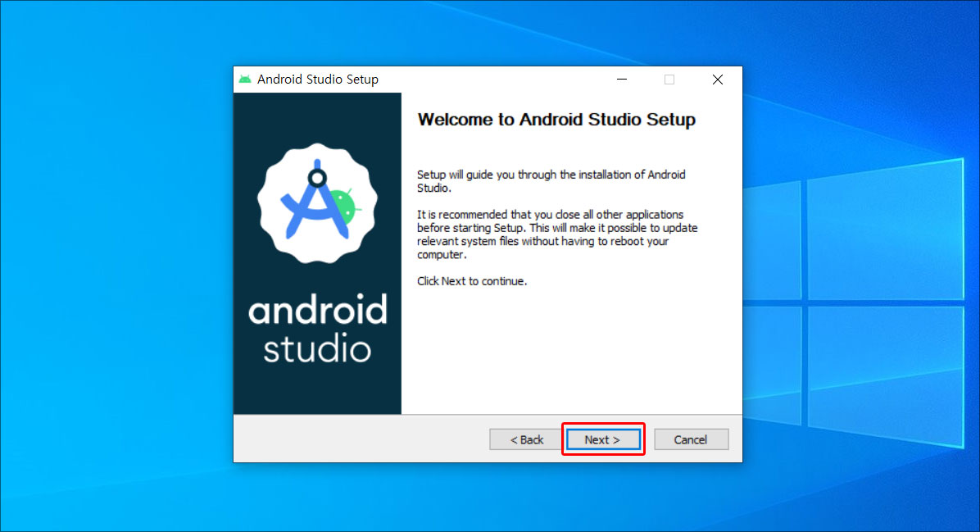The width and height of the screenshot is (980, 532).
Task: Minimize the Android Studio Setup window
Action: 622,80
